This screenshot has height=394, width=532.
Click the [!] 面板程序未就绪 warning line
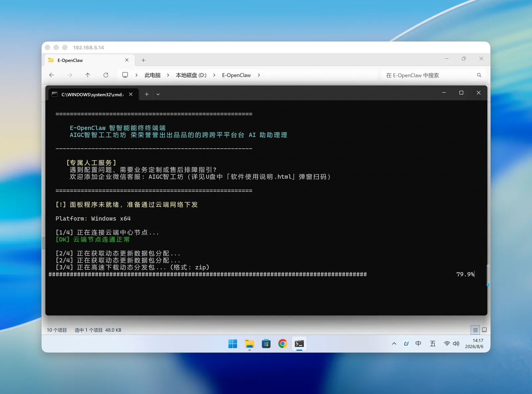click(127, 204)
